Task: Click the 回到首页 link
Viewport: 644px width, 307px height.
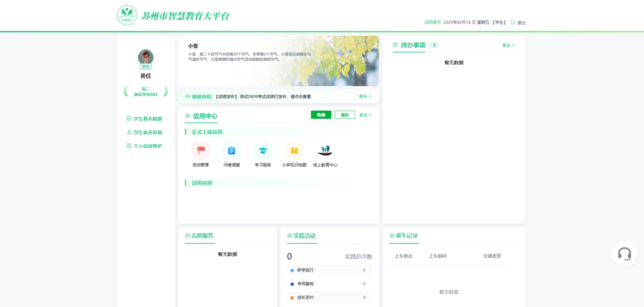Action: [x=432, y=23]
